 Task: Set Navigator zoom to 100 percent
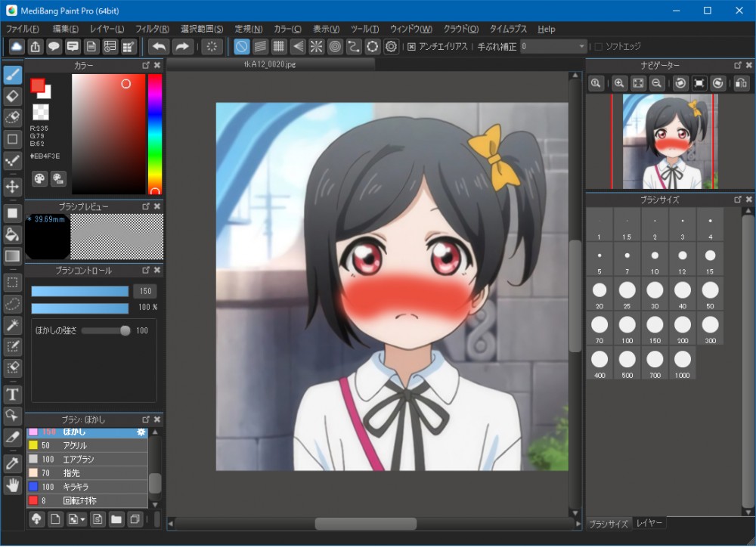tap(596, 83)
